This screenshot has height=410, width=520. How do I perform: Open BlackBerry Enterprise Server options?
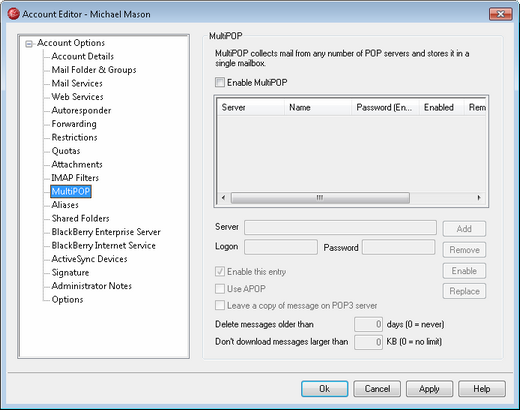[x=106, y=232]
